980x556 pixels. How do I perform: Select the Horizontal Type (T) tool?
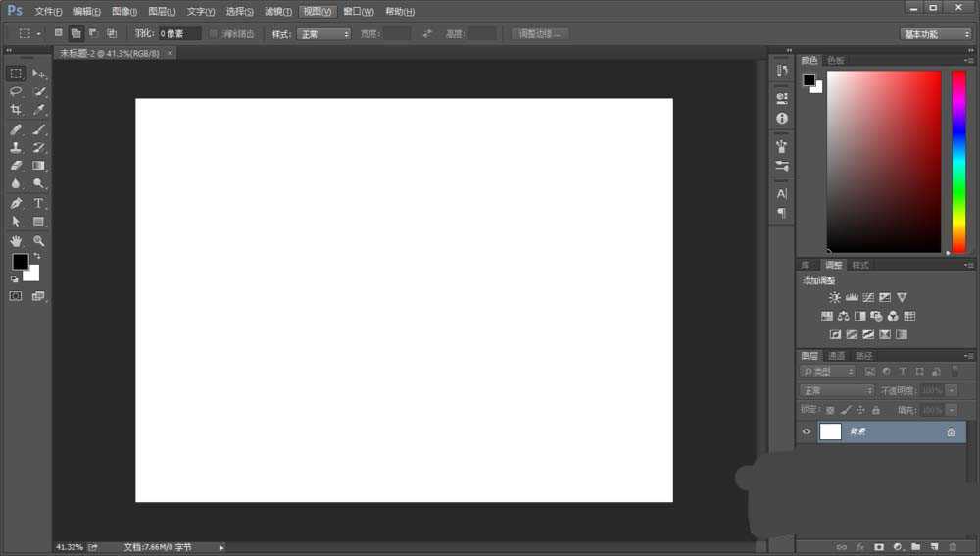[39, 203]
